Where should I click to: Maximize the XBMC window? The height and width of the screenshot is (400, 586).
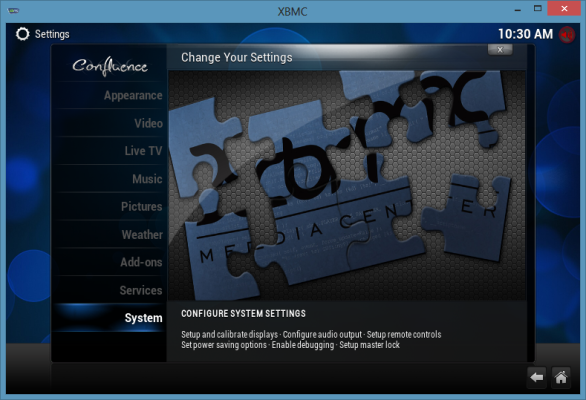click(x=537, y=8)
